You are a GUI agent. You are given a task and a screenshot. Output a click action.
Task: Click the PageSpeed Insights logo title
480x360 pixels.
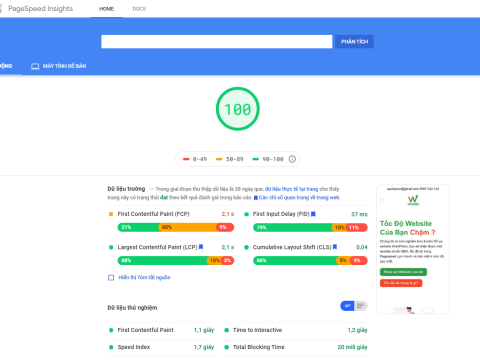tap(40, 9)
